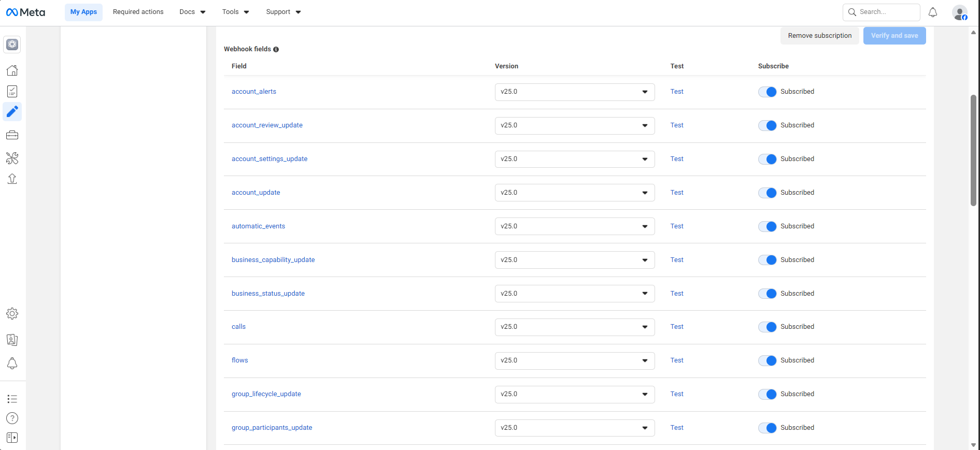980x450 pixels.
Task: Click Verify and save button
Action: tap(894, 36)
